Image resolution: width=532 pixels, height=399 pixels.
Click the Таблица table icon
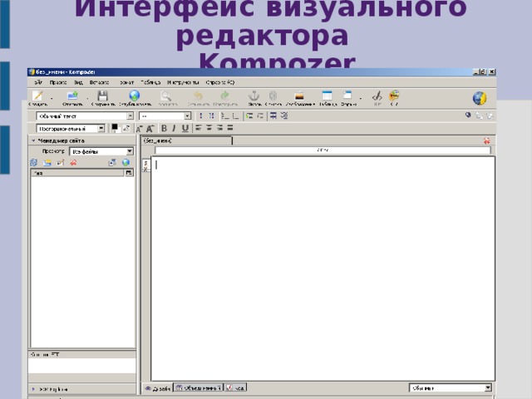click(x=327, y=96)
